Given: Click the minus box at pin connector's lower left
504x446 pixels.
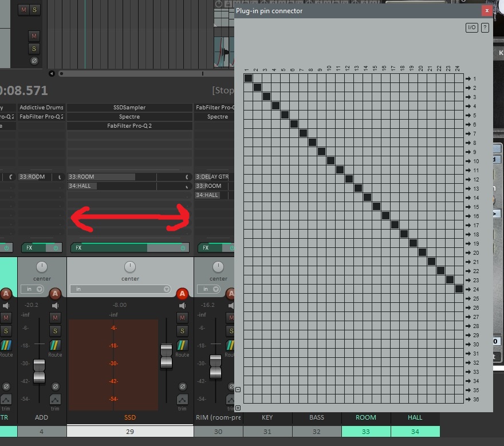Looking at the screenshot, I should coord(238,389).
